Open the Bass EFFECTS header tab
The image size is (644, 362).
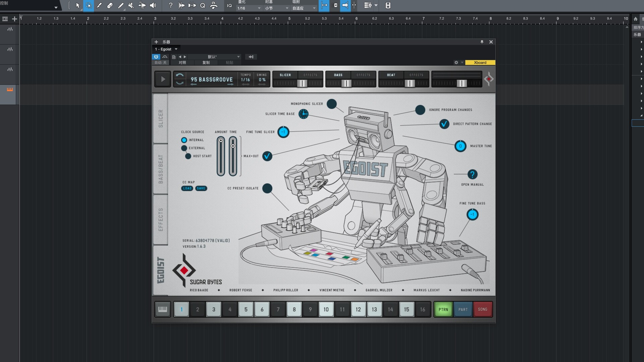pos(363,75)
